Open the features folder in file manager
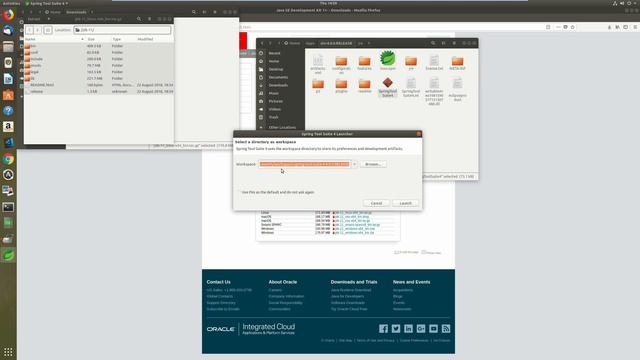Image resolution: width=640 pixels, height=360 pixels. tap(364, 63)
